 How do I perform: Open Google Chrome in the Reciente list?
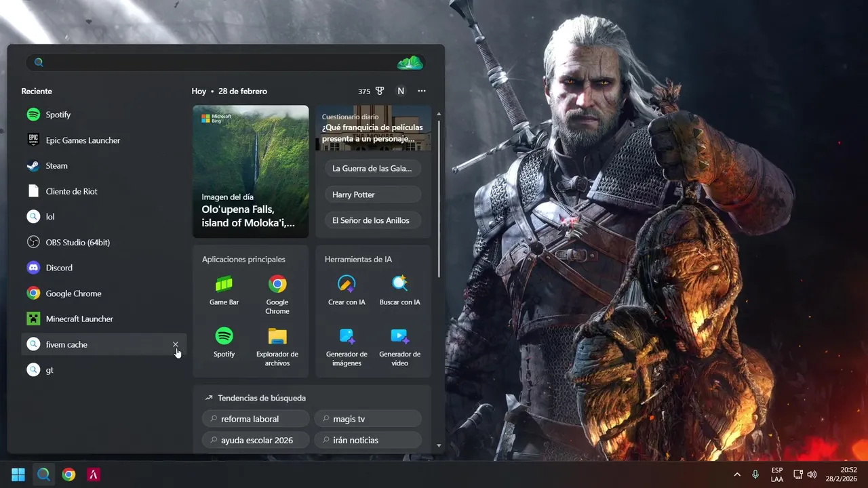[104, 293]
